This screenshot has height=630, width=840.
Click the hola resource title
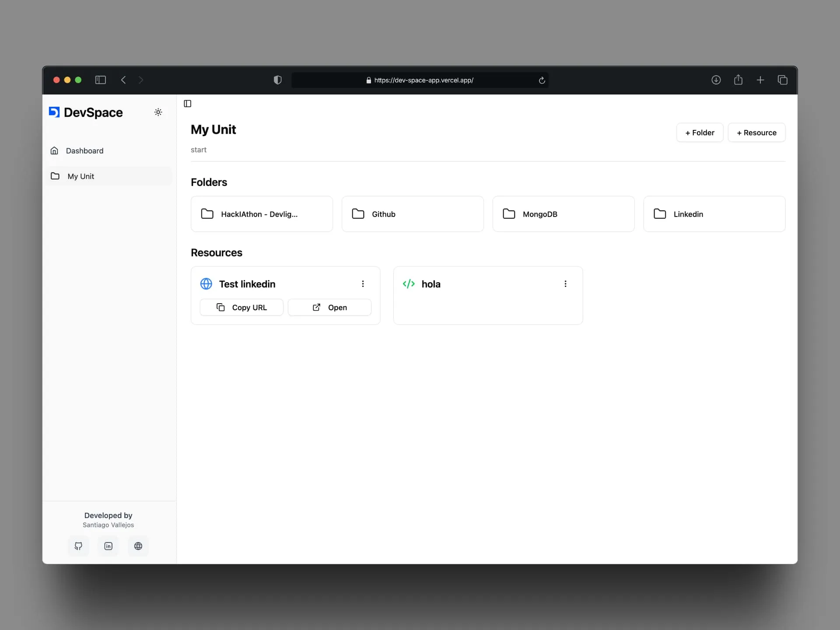(x=431, y=284)
